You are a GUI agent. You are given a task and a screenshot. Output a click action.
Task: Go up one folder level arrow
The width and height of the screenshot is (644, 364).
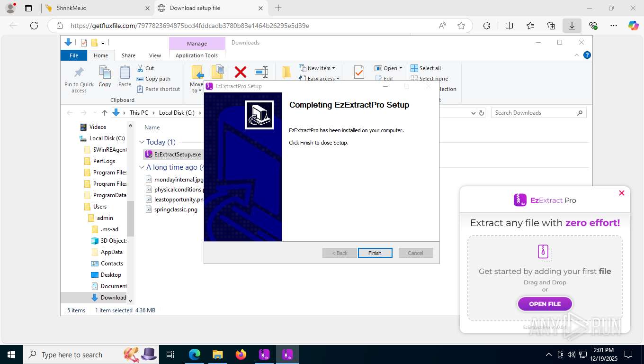coord(105,113)
